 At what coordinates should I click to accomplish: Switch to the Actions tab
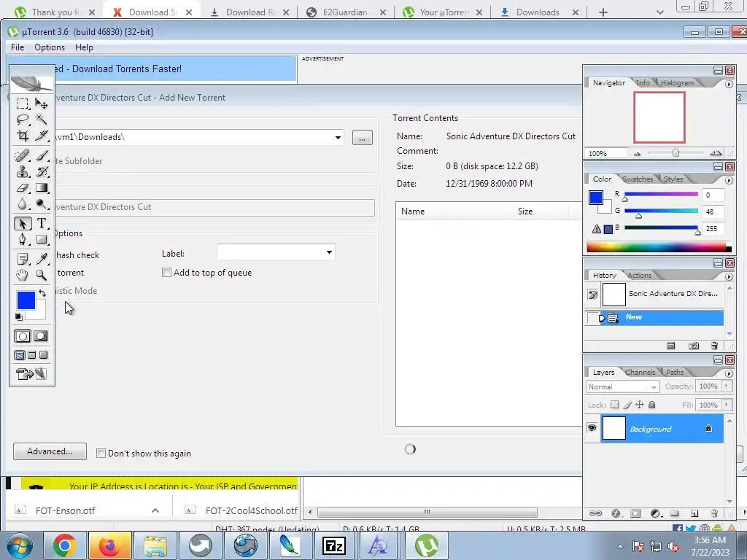point(639,275)
